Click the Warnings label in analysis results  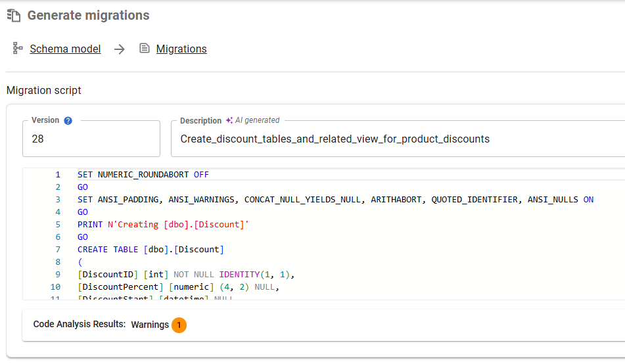coord(150,325)
